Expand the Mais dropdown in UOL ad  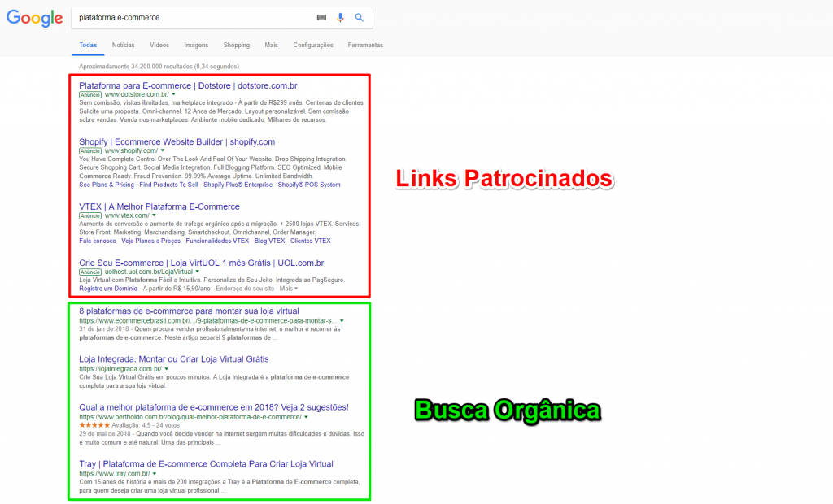pos(289,289)
